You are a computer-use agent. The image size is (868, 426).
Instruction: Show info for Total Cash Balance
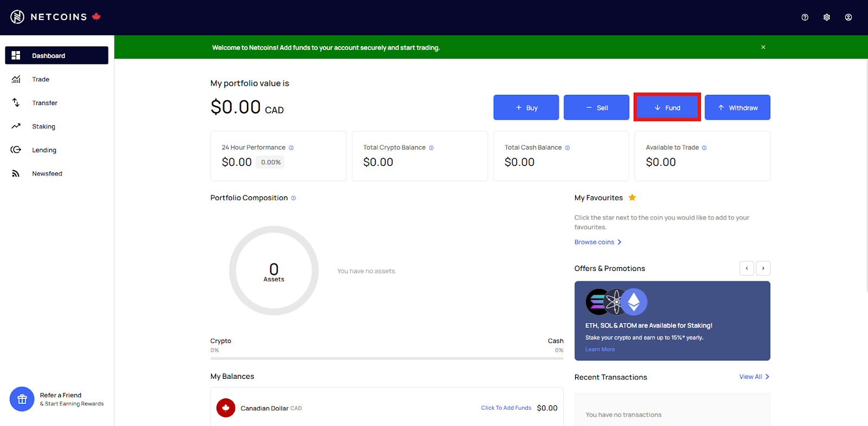(x=567, y=147)
